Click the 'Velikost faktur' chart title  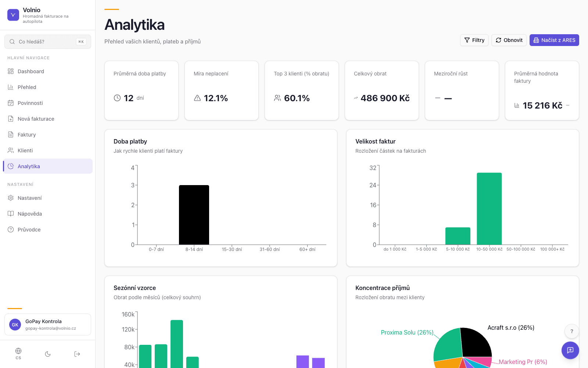point(375,141)
